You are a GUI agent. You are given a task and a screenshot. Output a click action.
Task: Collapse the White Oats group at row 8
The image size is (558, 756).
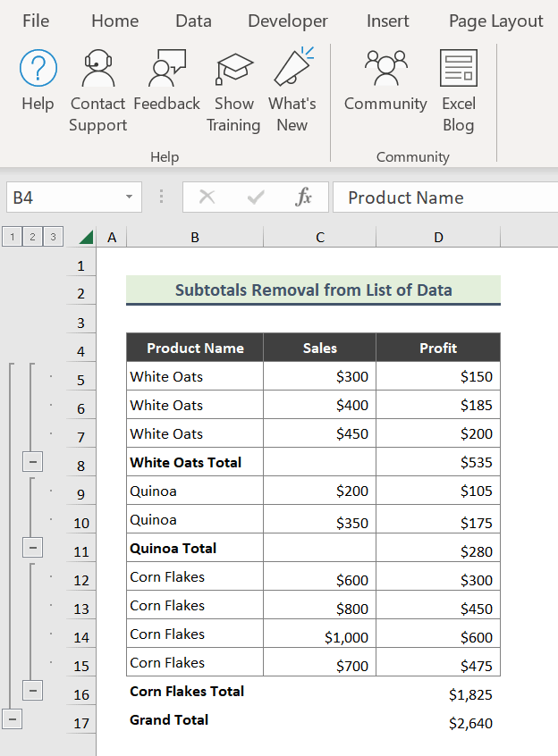[32, 461]
